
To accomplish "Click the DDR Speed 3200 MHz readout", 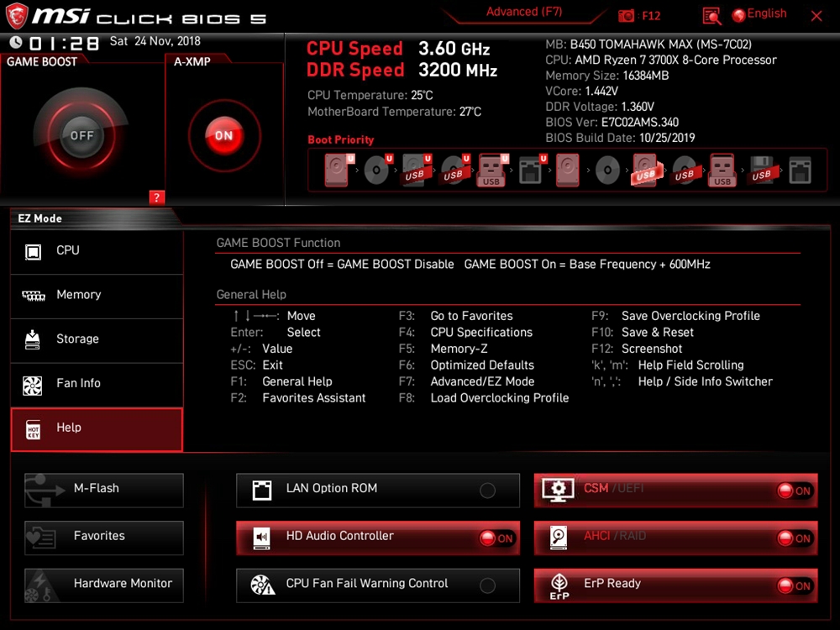I will point(402,71).
